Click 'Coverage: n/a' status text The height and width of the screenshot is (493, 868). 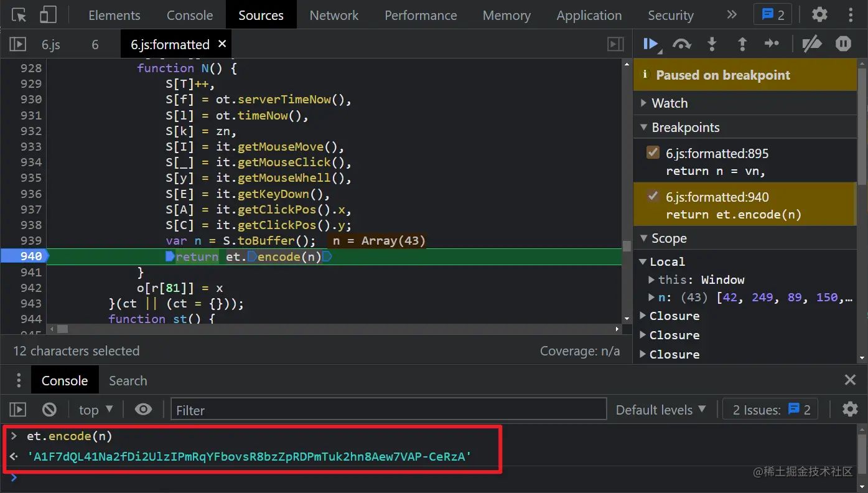coord(580,350)
